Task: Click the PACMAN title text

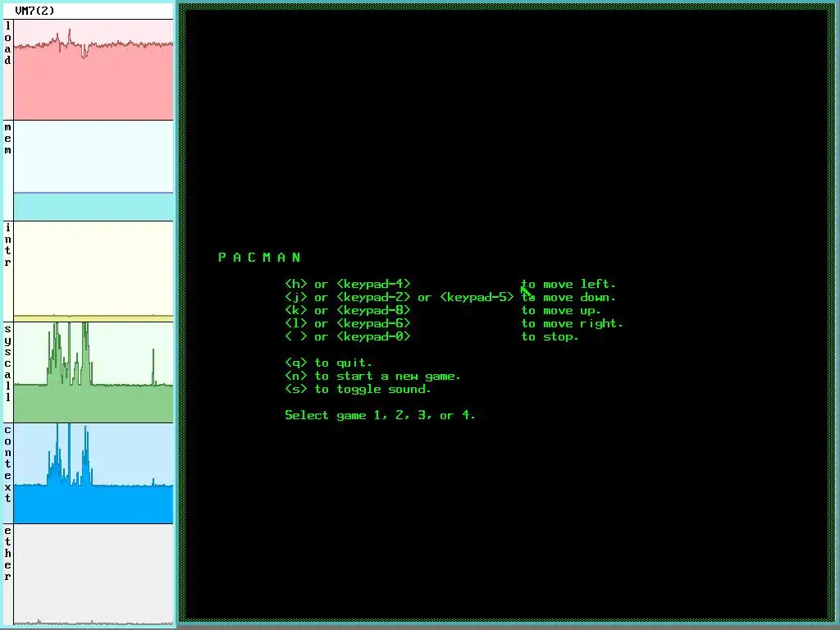Action: (x=259, y=258)
